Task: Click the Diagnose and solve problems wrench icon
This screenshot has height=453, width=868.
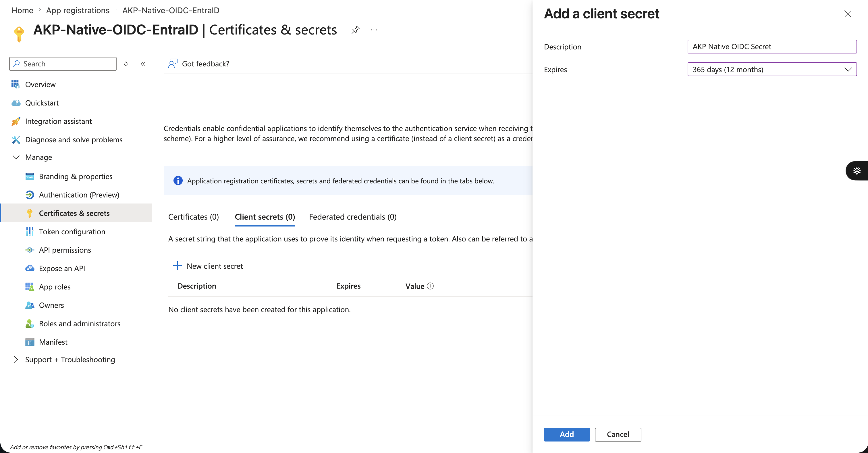Action: point(16,140)
